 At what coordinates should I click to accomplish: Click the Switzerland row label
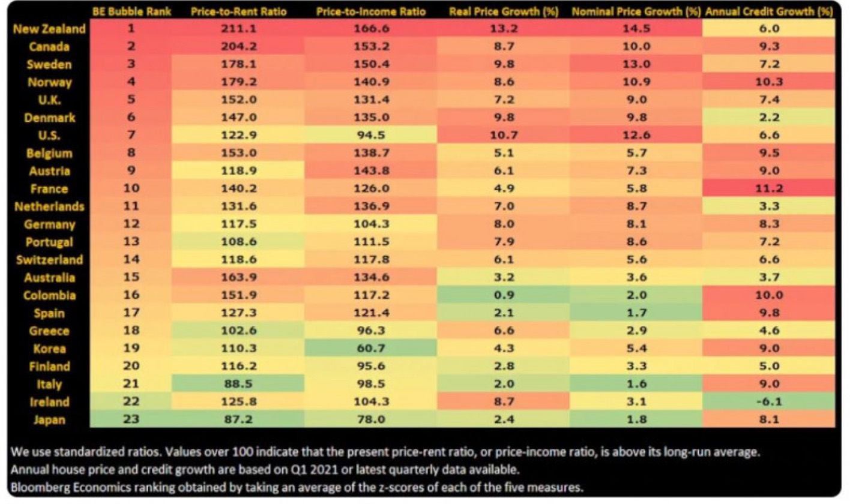[x=49, y=260]
